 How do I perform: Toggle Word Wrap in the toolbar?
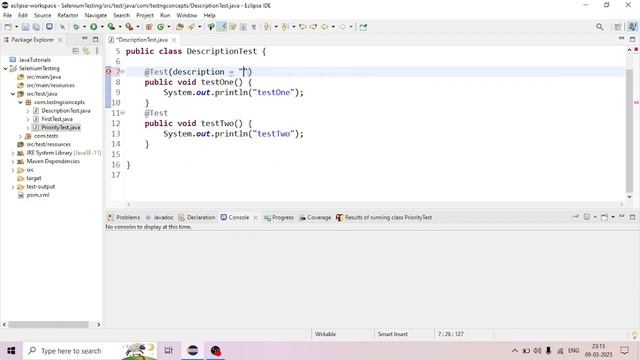(233, 27)
